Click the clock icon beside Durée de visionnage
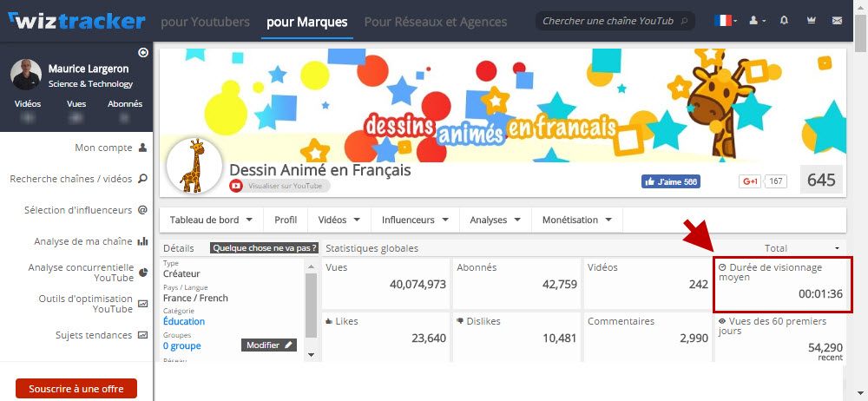The width and height of the screenshot is (868, 401). (722, 267)
